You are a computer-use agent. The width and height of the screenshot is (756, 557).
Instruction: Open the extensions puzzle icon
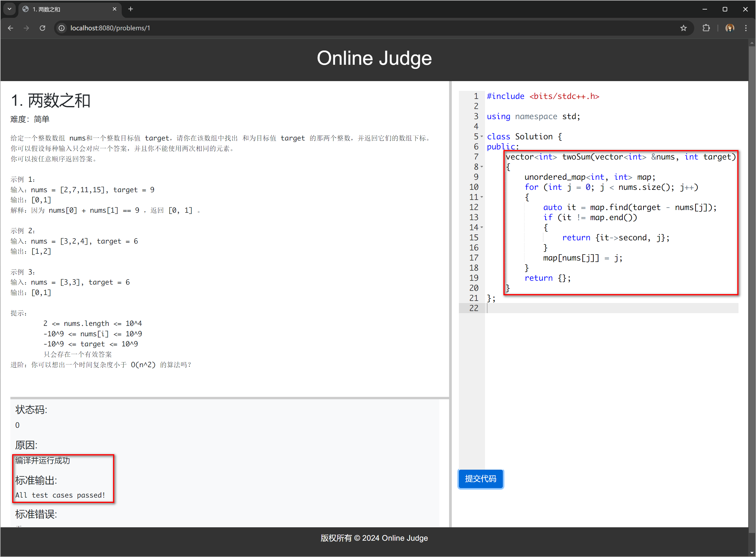point(706,28)
